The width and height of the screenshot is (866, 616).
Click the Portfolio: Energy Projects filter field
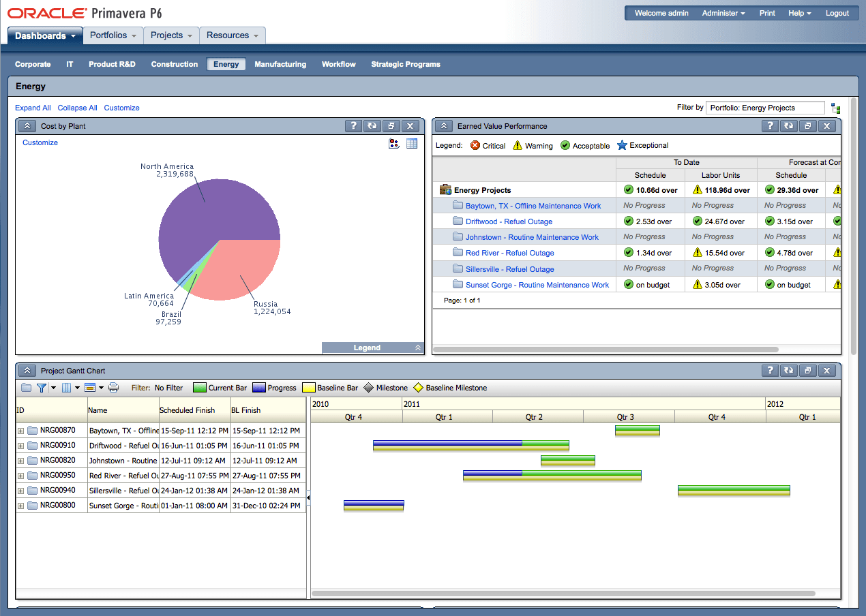coord(765,107)
